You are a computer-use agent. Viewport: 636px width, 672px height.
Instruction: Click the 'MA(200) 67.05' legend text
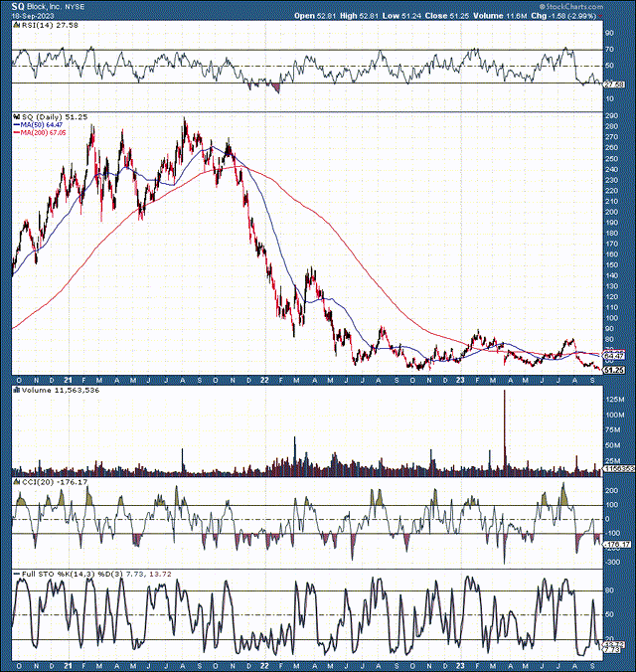(44, 133)
